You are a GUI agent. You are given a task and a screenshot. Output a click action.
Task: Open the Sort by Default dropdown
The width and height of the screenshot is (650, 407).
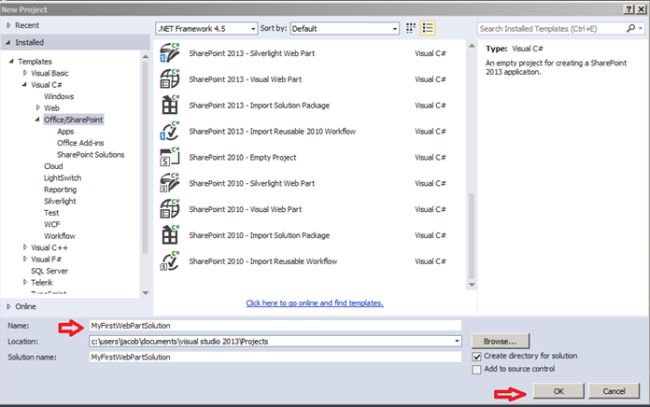pyautogui.click(x=344, y=29)
